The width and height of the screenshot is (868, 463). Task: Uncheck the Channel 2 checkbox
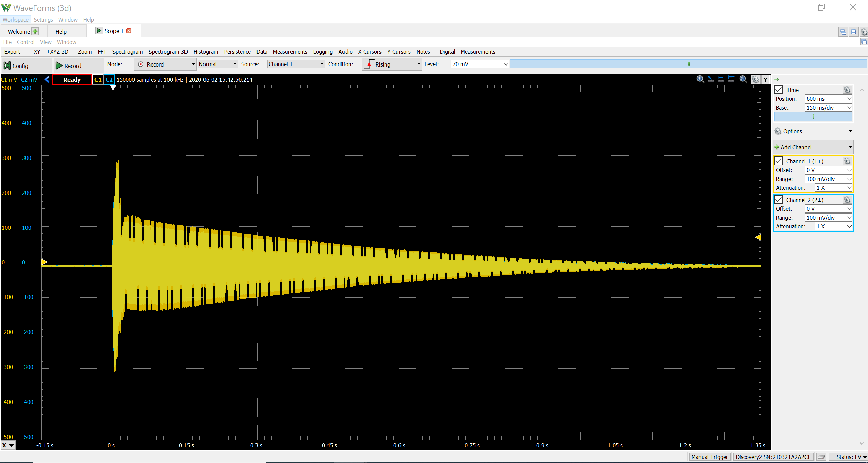pyautogui.click(x=779, y=200)
